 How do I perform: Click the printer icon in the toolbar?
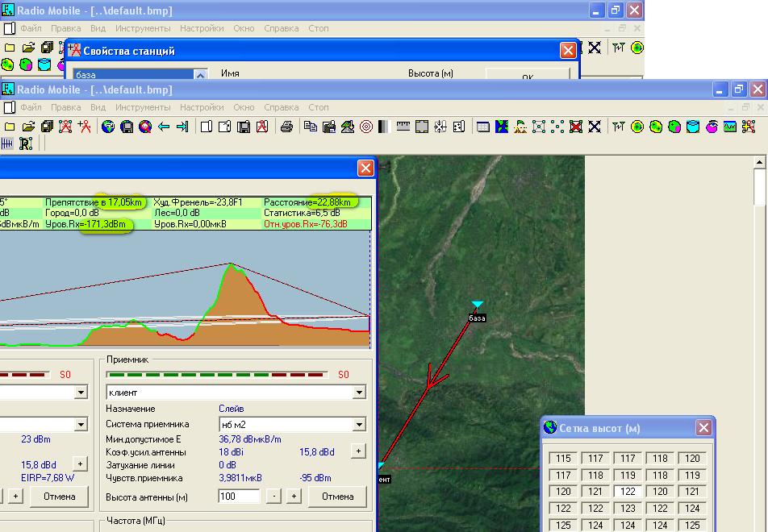coord(286,127)
